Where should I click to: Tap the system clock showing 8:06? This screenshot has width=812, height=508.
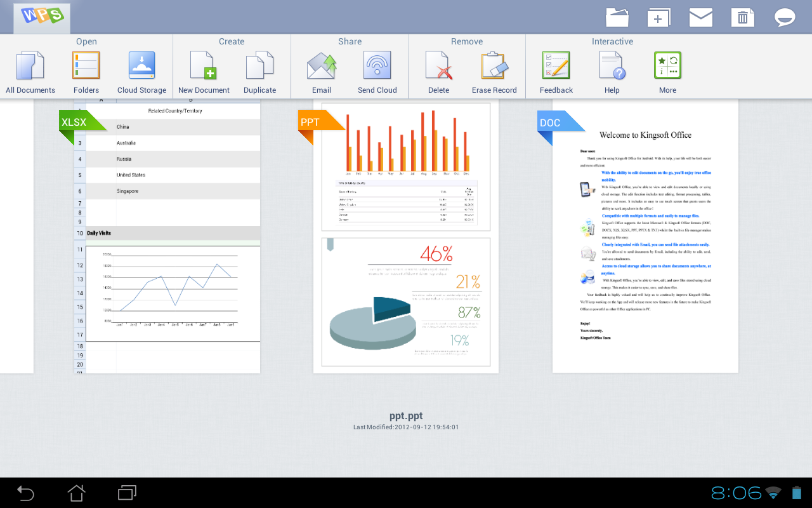[736, 493]
